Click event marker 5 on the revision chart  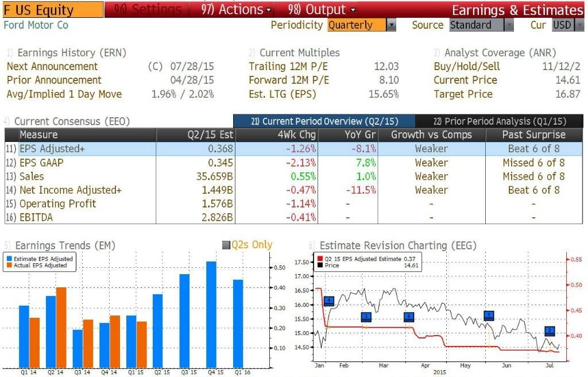[409, 317]
